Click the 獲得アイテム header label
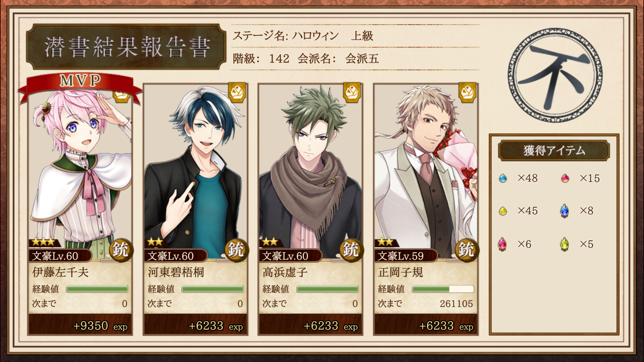644x362 pixels. (554, 151)
